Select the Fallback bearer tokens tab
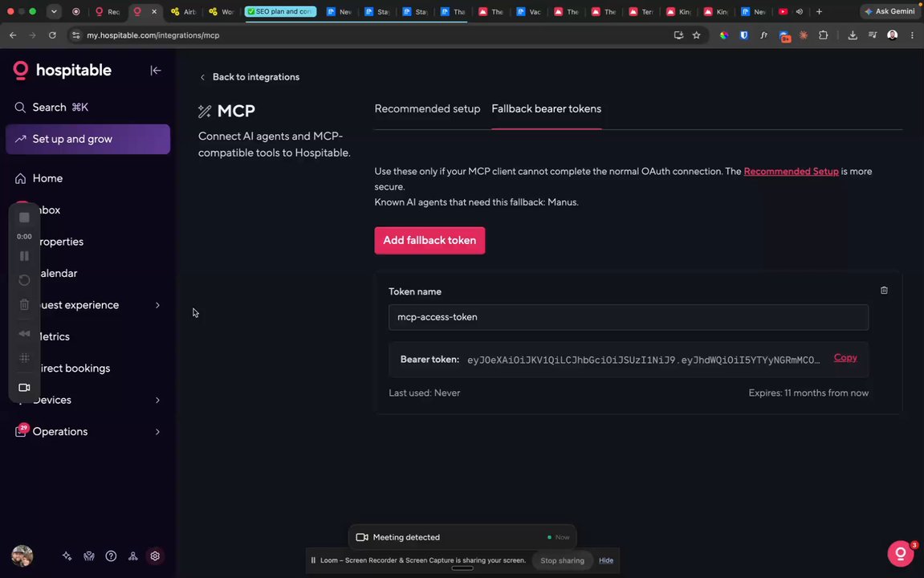The height and width of the screenshot is (578, 924). [546, 109]
